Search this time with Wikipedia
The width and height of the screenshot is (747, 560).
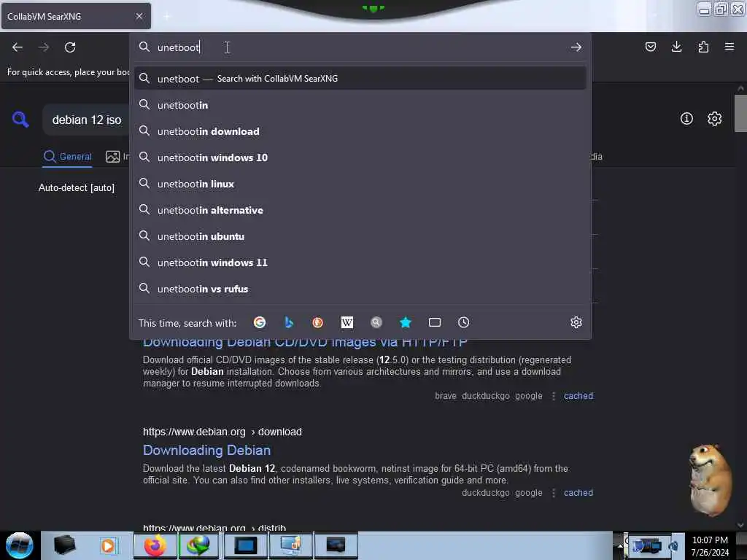pyautogui.click(x=347, y=322)
